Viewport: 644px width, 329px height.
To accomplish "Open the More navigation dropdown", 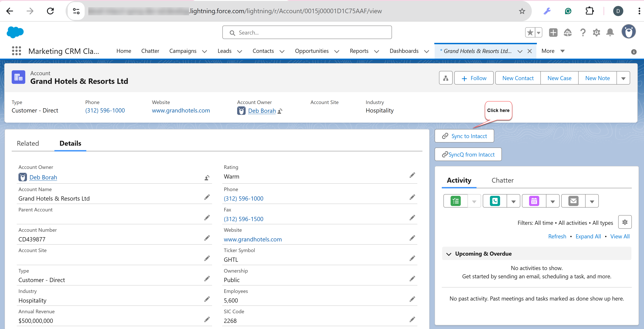I will tap(553, 51).
